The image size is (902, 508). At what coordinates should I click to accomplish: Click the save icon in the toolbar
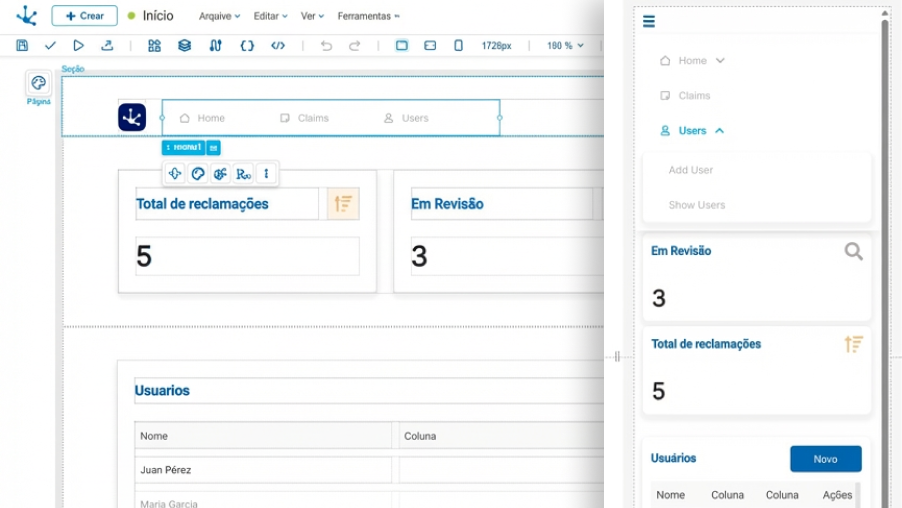point(22,46)
